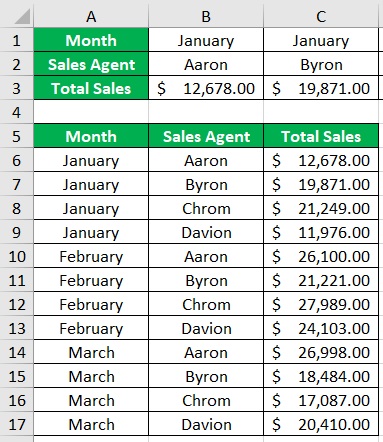The height and width of the screenshot is (442, 383).
Task: Click Sales Agent table header in row 5
Action: click(x=206, y=136)
